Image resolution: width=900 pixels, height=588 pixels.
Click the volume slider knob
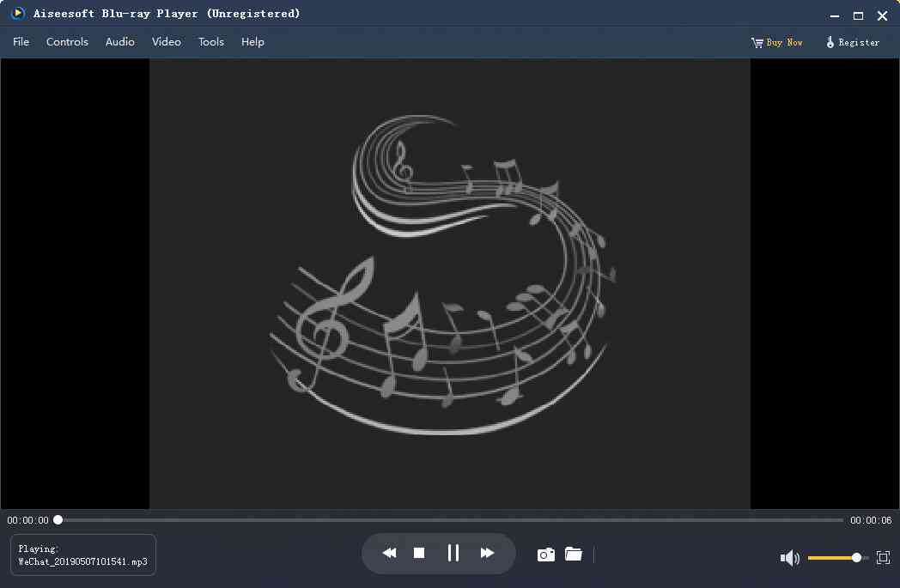856,558
